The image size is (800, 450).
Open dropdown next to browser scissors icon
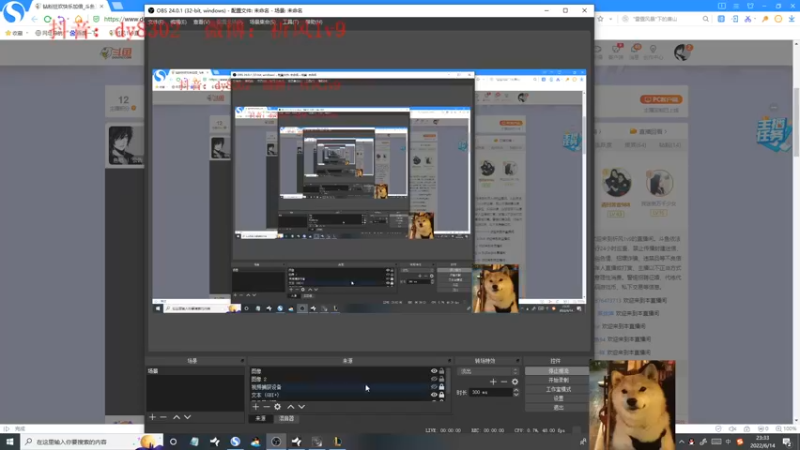pyautogui.click(x=756, y=19)
